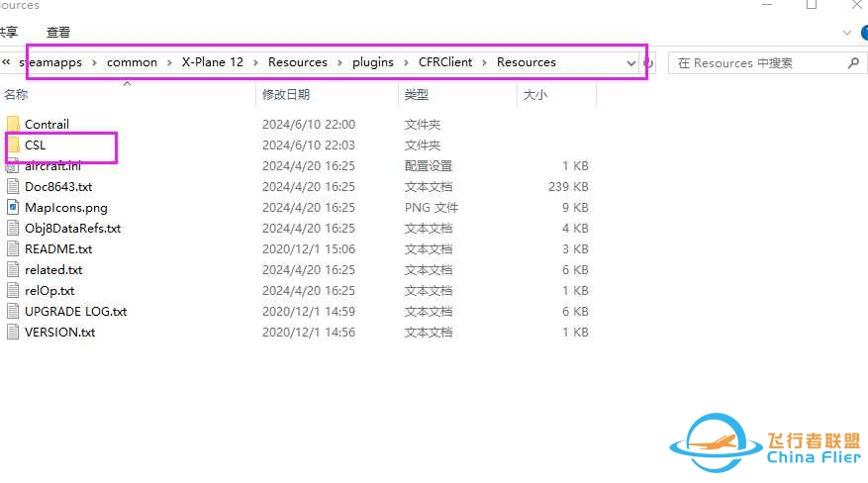Select the aircraft.ini file icon

point(13,166)
